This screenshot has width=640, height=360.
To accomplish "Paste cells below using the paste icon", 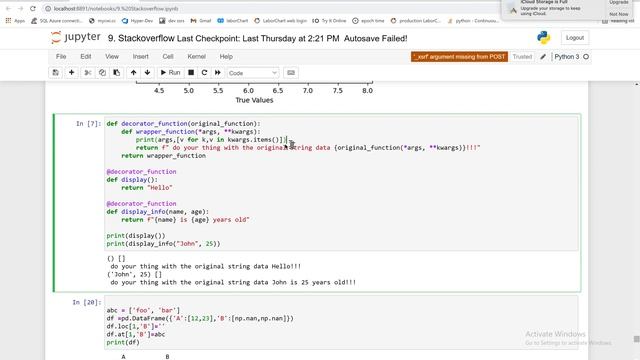I will pyautogui.click(x=117, y=73).
